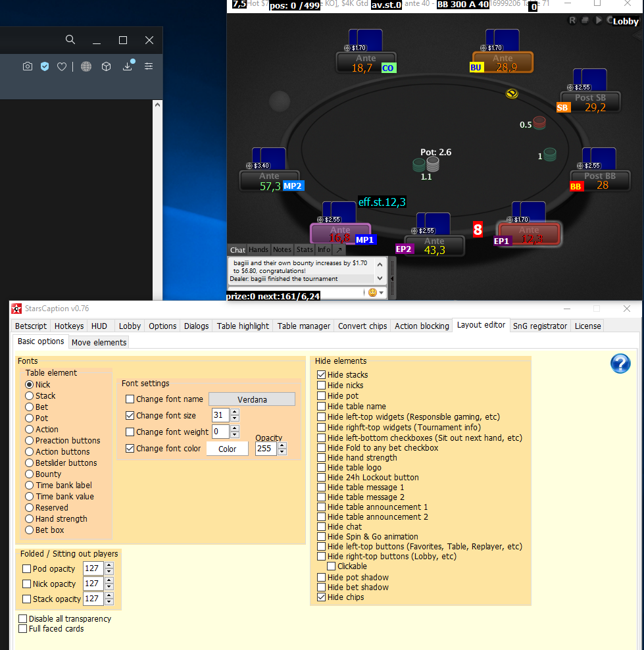
Task: Select the Hand strength radio option
Action: point(30,518)
